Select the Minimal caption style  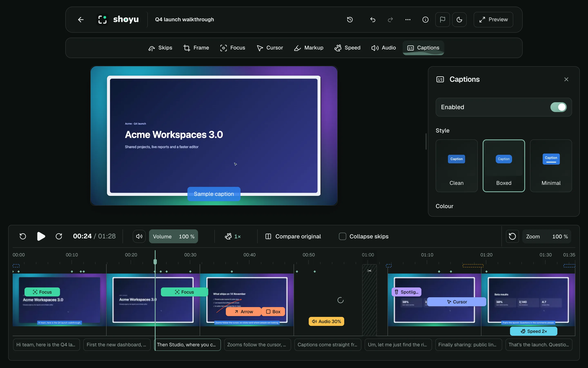[551, 166]
